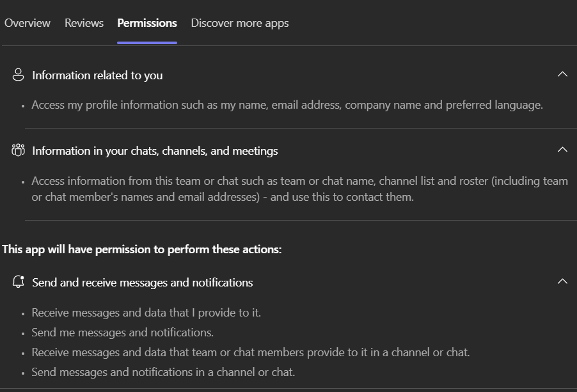Click 'Receive messages and data that team' item
The image size is (577, 392).
[x=250, y=352]
